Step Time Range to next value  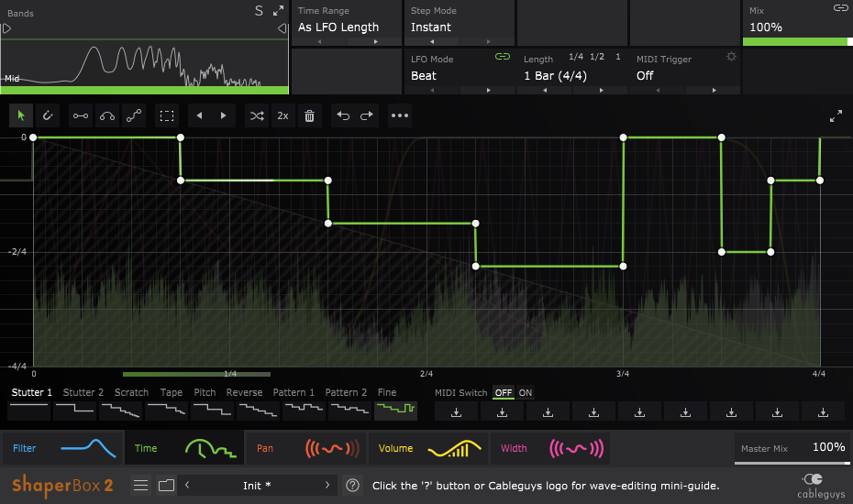point(375,42)
